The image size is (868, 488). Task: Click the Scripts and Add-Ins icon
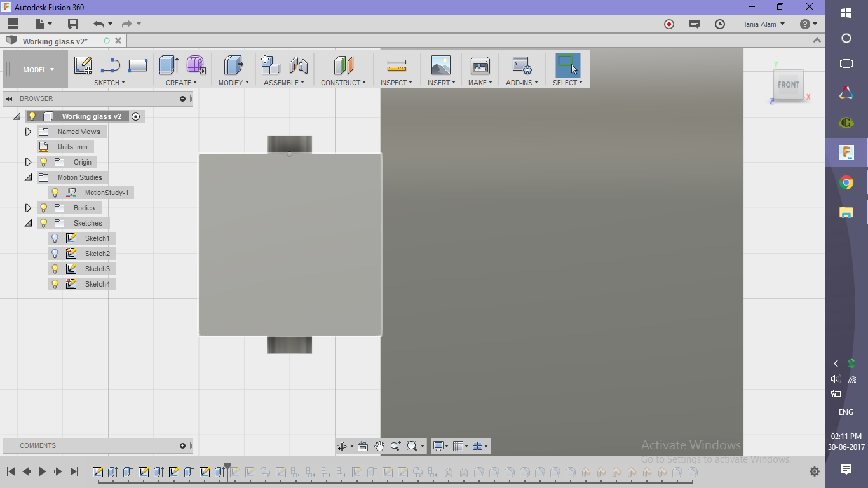522,65
